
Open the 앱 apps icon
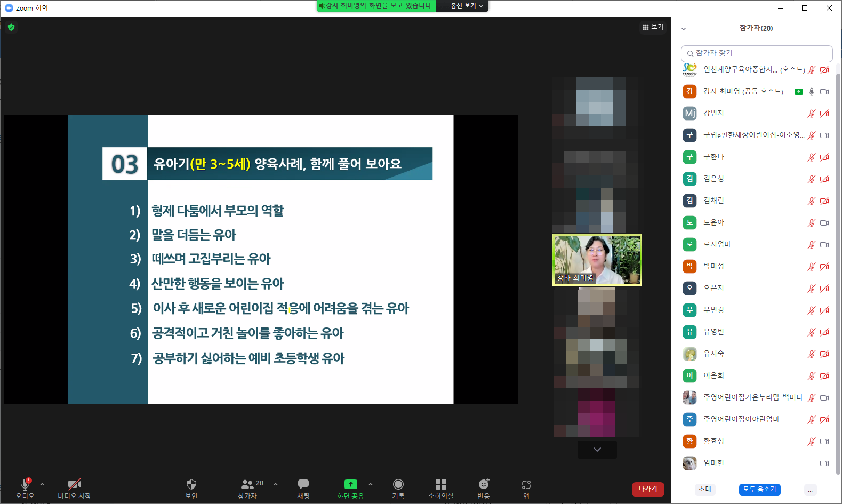pos(526,485)
